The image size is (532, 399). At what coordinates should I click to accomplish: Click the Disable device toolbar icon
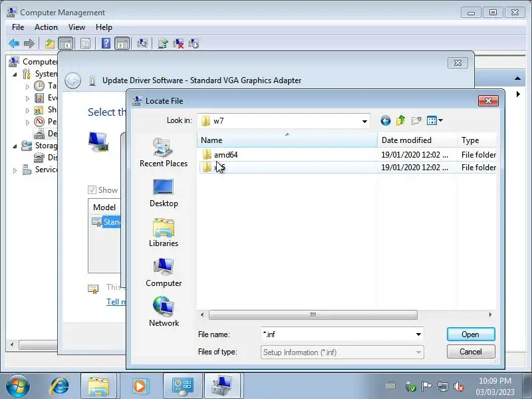(194, 43)
